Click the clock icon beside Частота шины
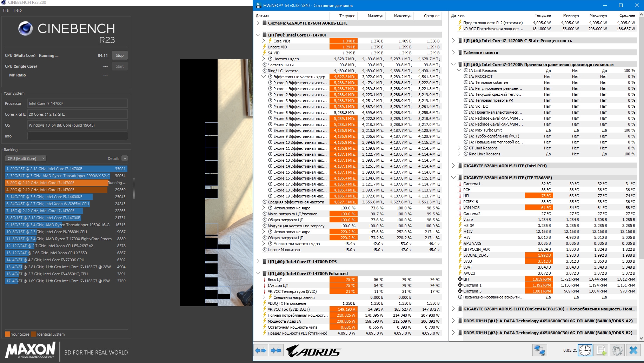644x363 pixels. (x=265, y=65)
